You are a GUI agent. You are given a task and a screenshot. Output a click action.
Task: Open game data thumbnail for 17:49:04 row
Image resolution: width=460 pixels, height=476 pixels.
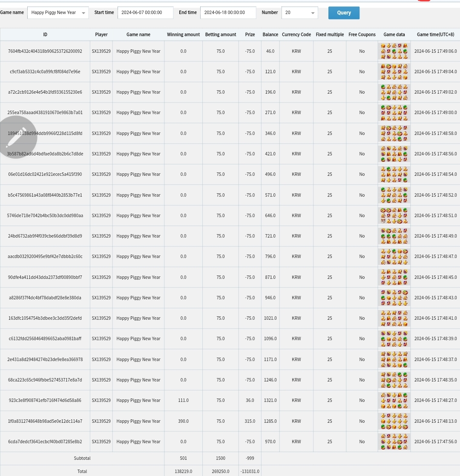[394, 72]
